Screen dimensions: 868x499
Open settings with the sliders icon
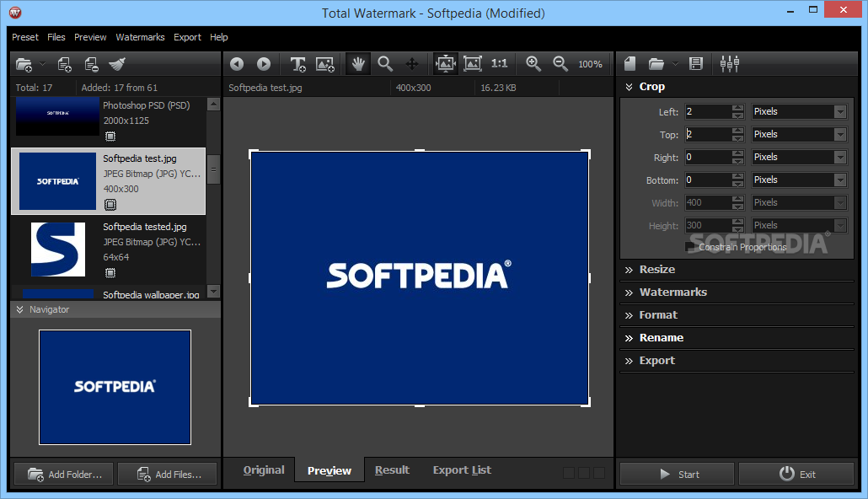point(730,64)
